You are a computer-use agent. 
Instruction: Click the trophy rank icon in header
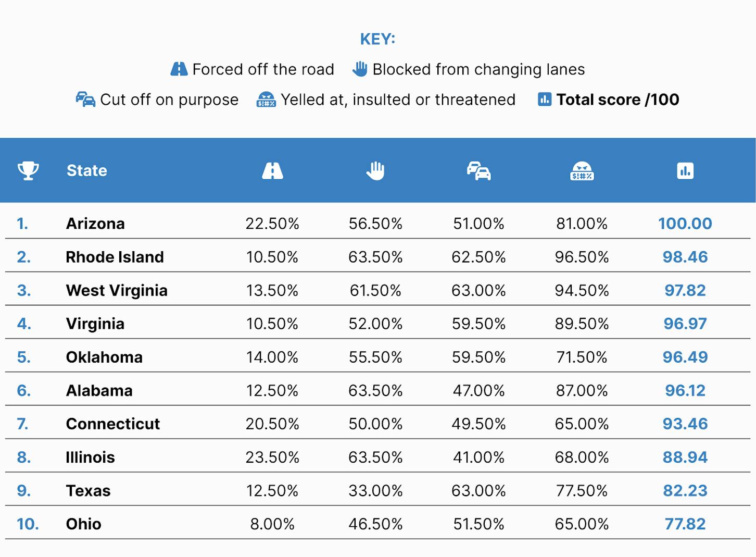[28, 170]
